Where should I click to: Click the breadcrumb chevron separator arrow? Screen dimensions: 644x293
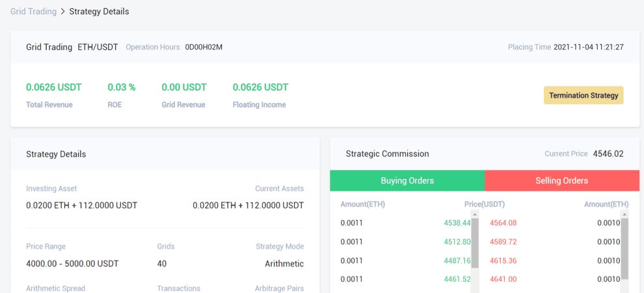coord(62,12)
